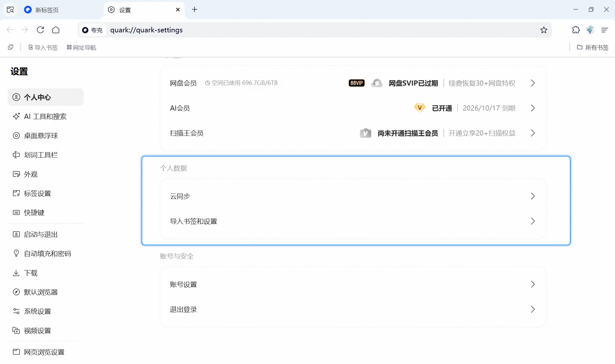Go to home page icon
The width and height of the screenshot is (615, 364).
[x=56, y=30]
